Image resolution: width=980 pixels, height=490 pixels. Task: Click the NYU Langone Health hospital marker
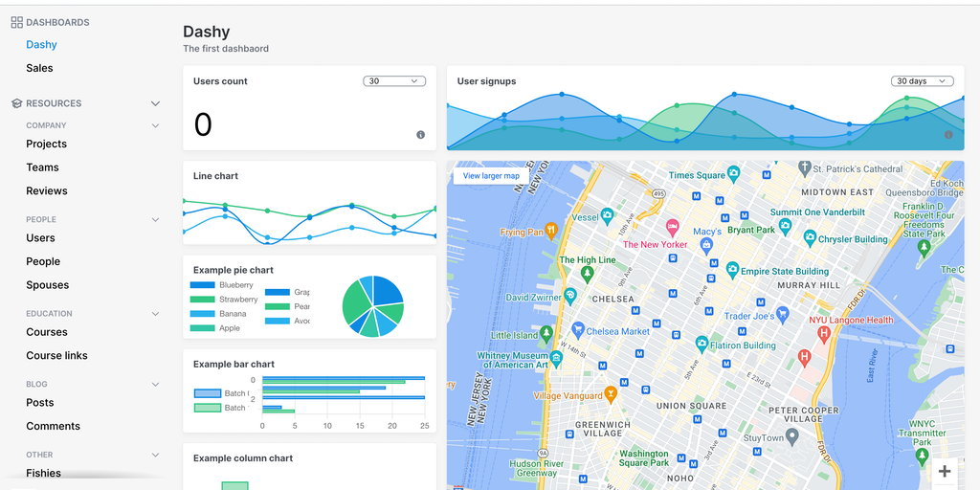click(824, 334)
